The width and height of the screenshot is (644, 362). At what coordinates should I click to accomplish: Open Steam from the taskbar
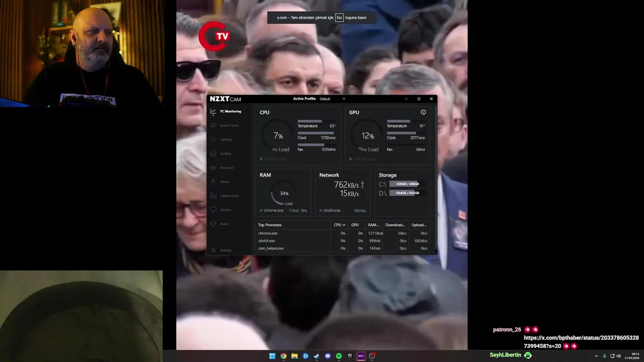[x=316, y=356]
